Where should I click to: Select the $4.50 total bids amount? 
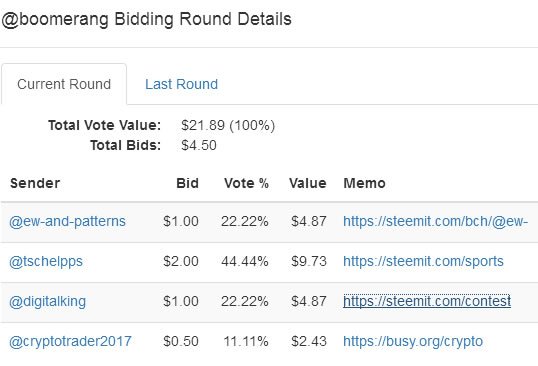click(199, 145)
